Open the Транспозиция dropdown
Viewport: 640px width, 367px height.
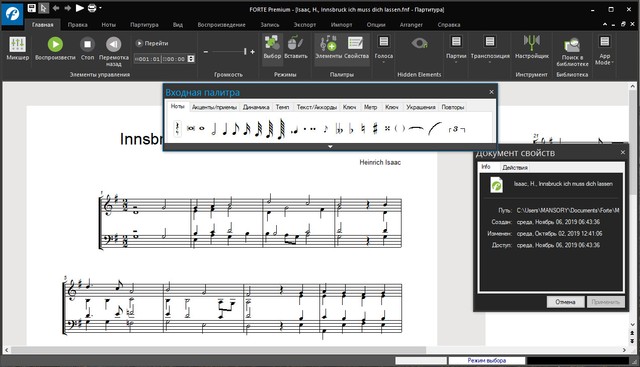[490, 50]
